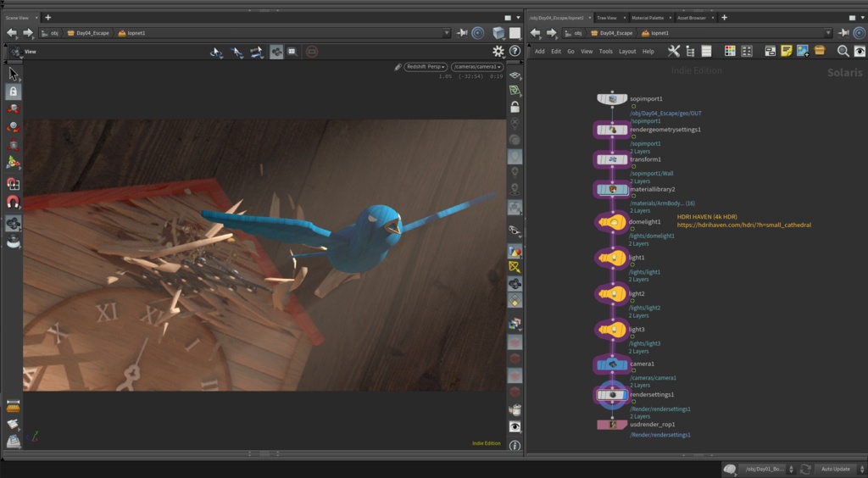The width and height of the screenshot is (868, 478).
Task: Open viewport display options gear icon
Action: (x=498, y=52)
